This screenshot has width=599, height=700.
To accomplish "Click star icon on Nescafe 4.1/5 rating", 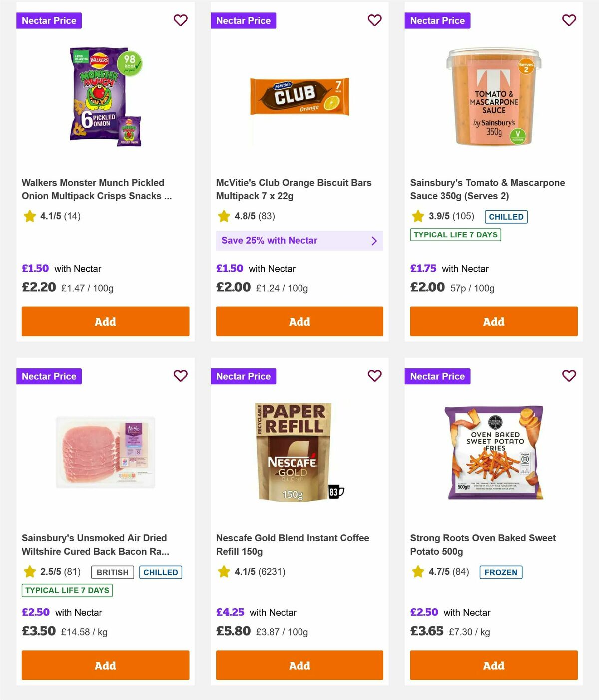I will (223, 572).
